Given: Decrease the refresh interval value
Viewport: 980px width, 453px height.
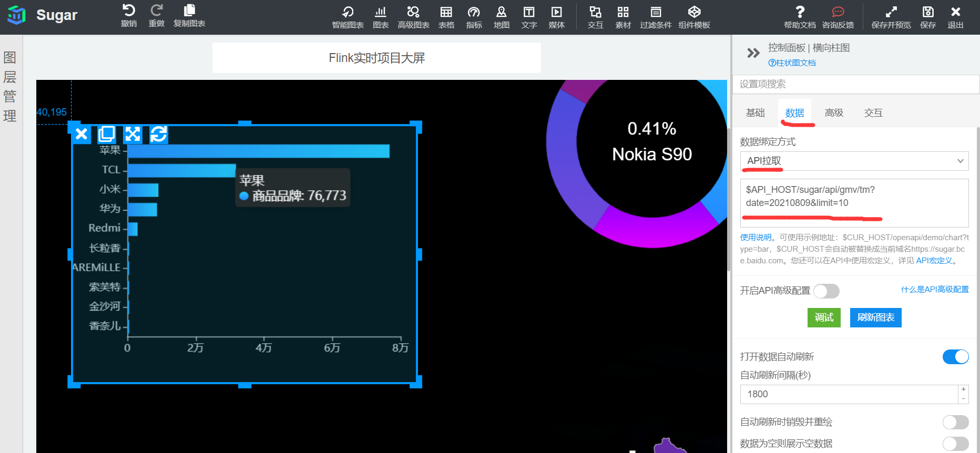Looking at the screenshot, I should click(963, 399).
